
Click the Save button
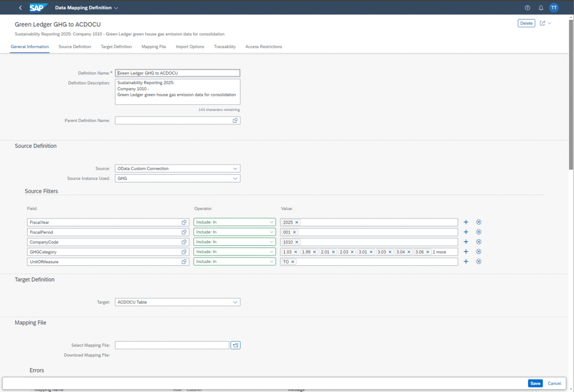click(535, 383)
